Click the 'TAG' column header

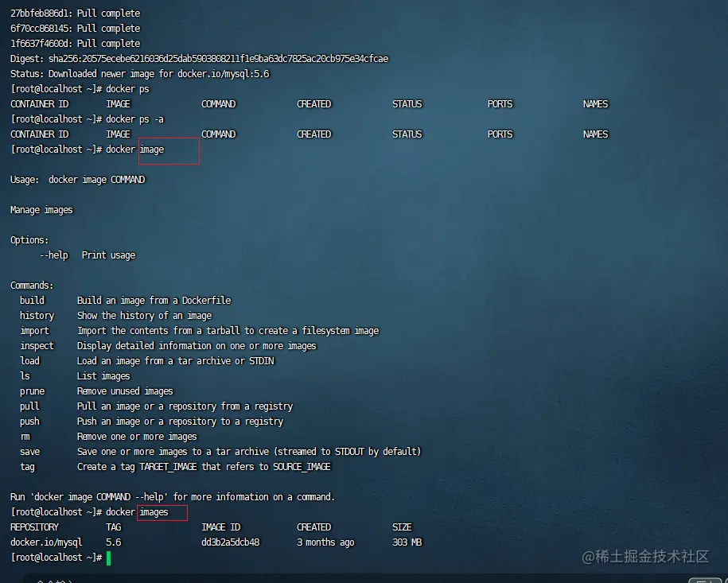(x=113, y=527)
